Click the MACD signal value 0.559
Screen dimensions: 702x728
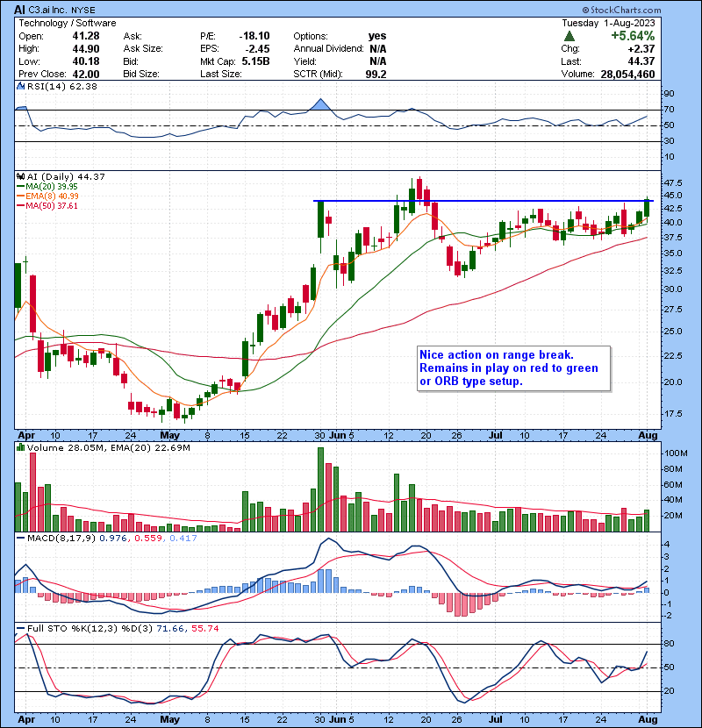click(148, 538)
